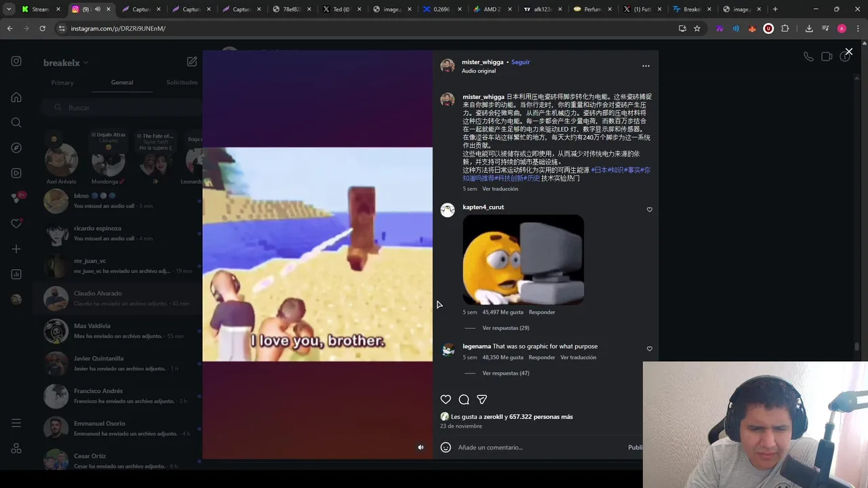Open the mister_whigga username in the post header

pyautogui.click(x=483, y=62)
